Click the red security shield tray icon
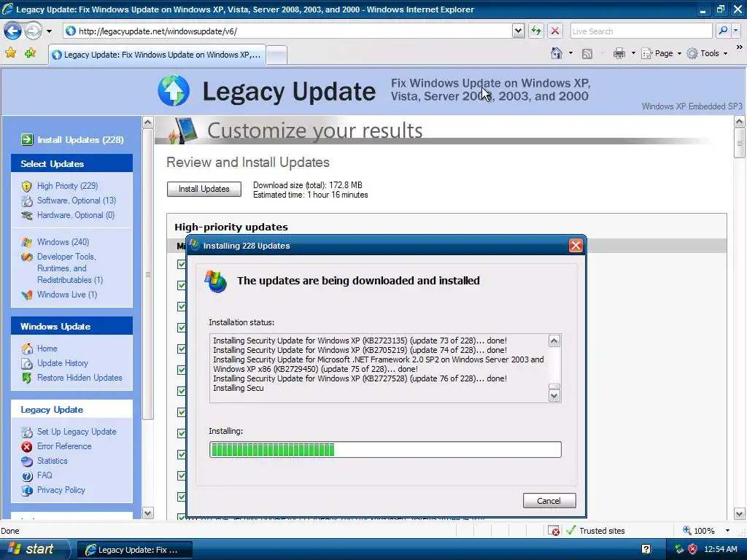Image resolution: width=747 pixels, height=560 pixels. tap(692, 550)
